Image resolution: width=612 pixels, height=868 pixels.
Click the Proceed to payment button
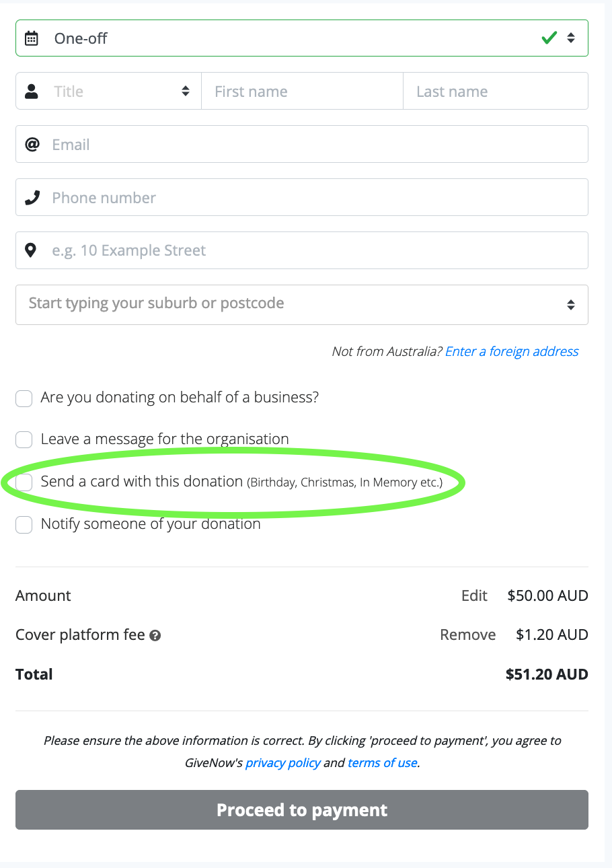click(x=302, y=809)
